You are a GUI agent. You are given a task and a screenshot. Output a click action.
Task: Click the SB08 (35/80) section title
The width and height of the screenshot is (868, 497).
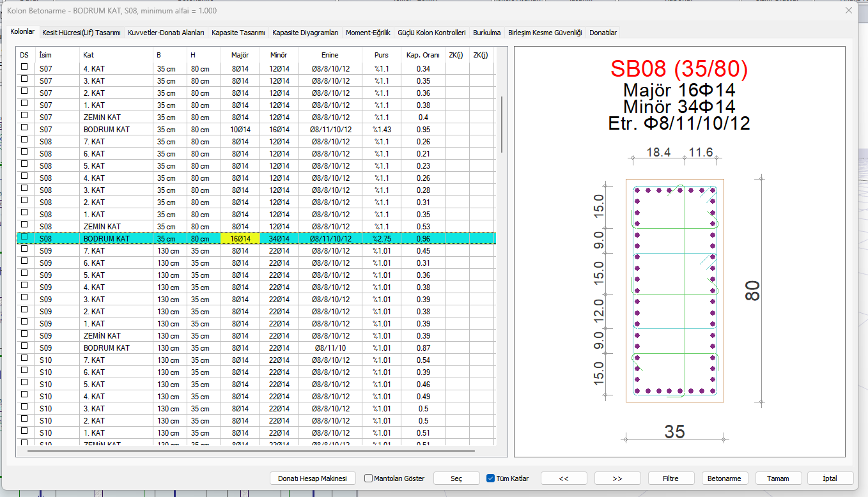pyautogui.click(x=679, y=69)
